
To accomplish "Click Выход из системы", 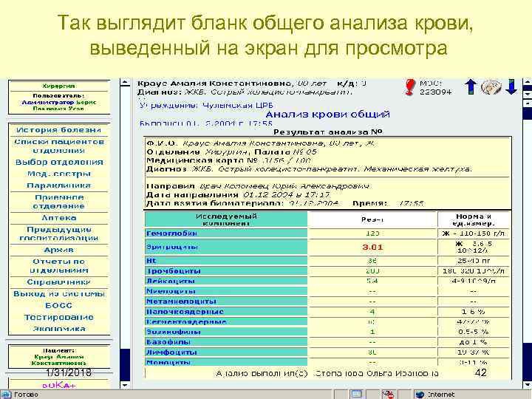I will (58, 294).
